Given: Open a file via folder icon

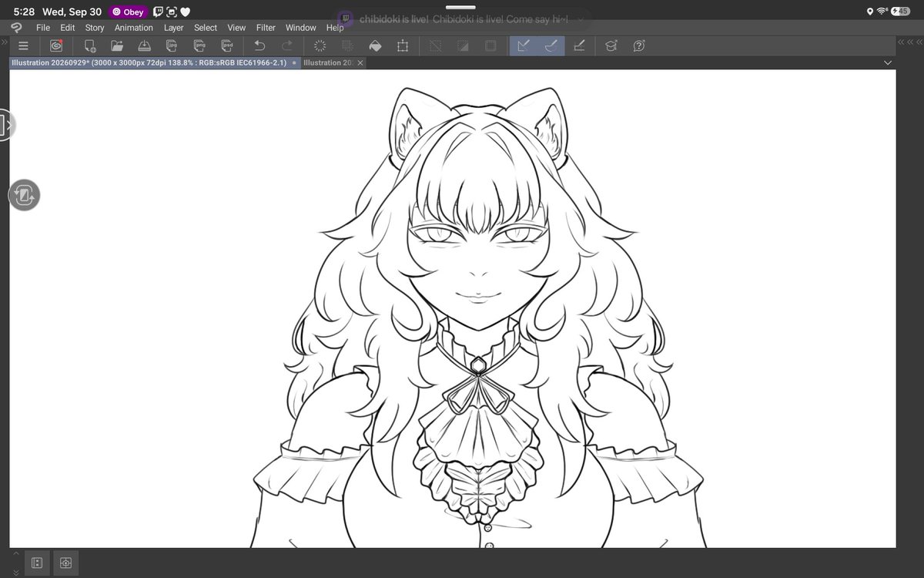Looking at the screenshot, I should tap(117, 45).
